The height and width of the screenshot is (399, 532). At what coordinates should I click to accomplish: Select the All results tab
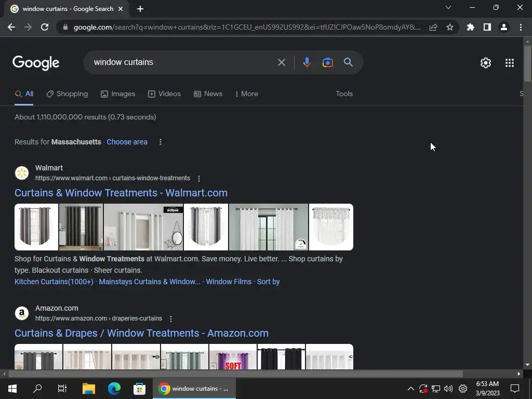(24, 94)
